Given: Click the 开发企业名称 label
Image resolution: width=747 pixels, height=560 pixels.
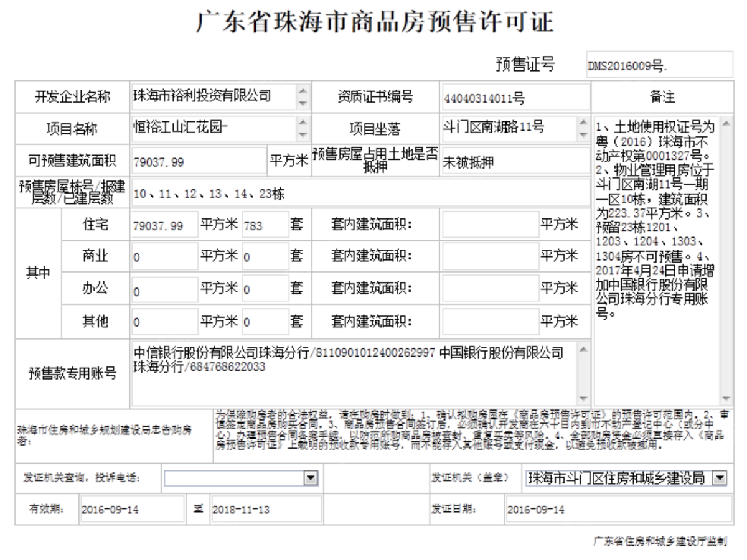Looking at the screenshot, I should pyautogui.click(x=72, y=97).
